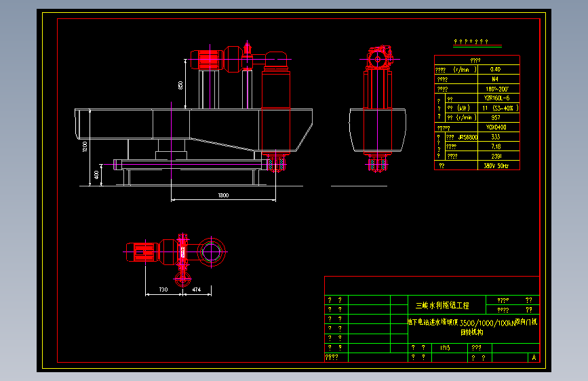
Task: Select the 2391 table value
Action: (496, 156)
